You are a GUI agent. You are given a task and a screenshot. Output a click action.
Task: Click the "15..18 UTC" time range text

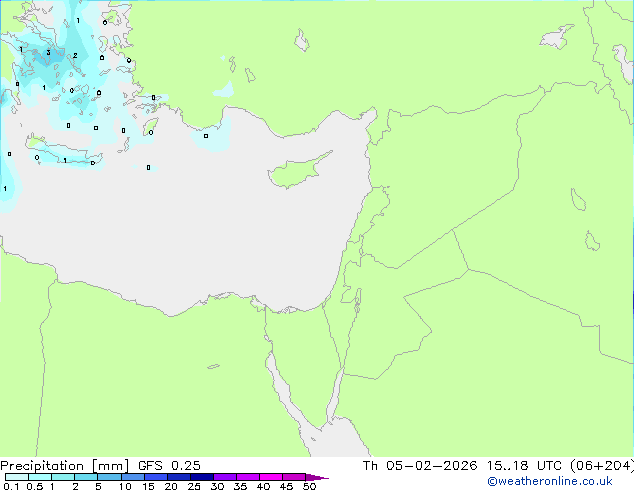[524, 466]
